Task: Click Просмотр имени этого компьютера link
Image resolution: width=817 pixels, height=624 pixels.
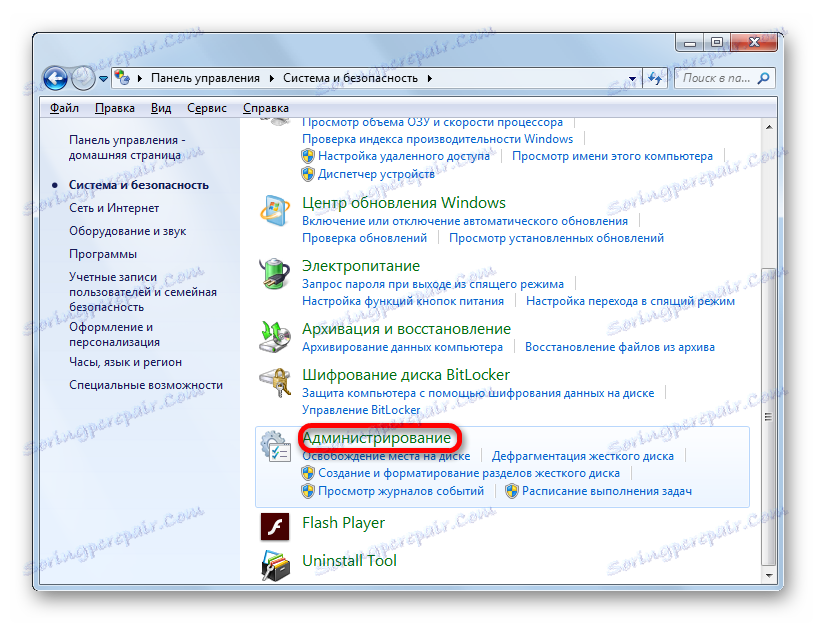Action: pyautogui.click(x=612, y=156)
